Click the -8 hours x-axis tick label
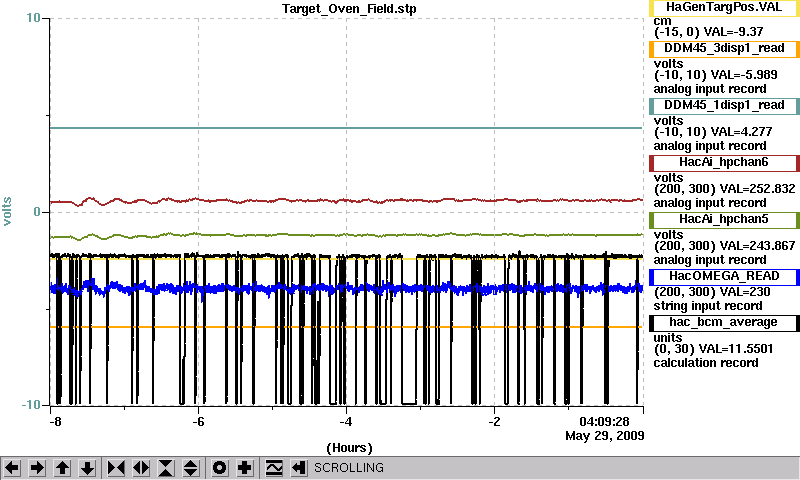Image resolution: width=800 pixels, height=480 pixels. (x=55, y=422)
